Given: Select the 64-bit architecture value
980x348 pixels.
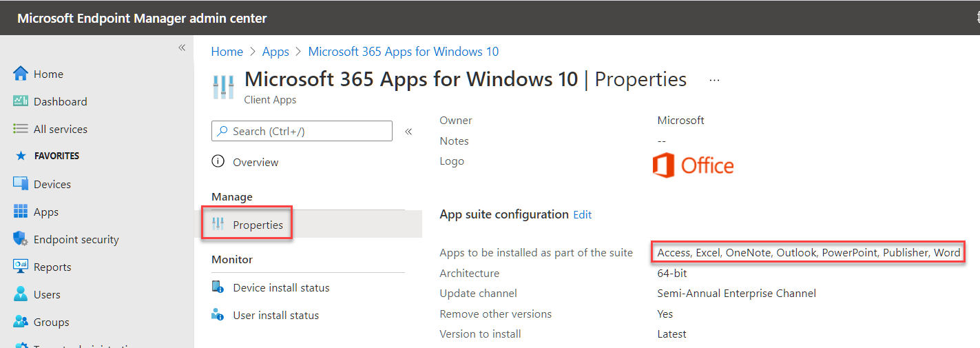Looking at the screenshot, I should [x=672, y=273].
